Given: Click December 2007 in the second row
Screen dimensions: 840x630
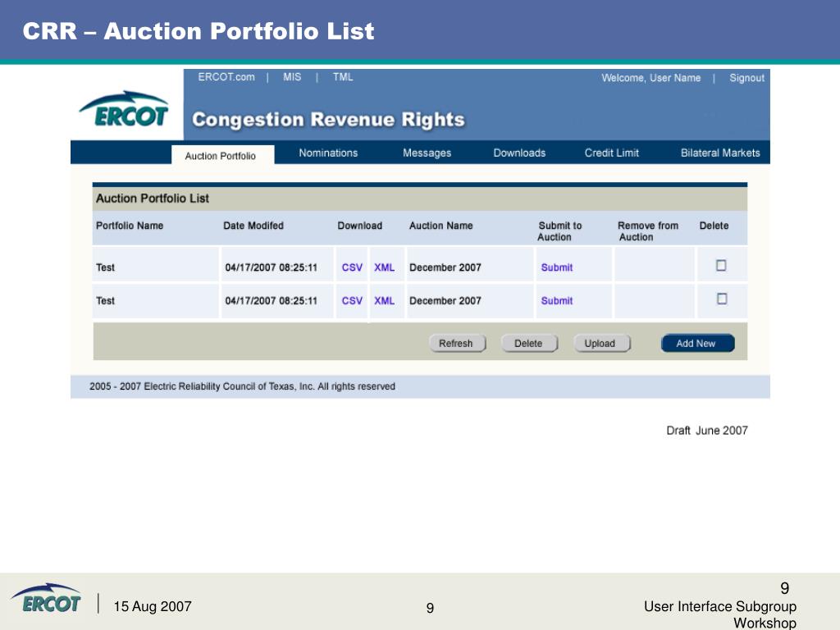Looking at the screenshot, I should point(445,300).
